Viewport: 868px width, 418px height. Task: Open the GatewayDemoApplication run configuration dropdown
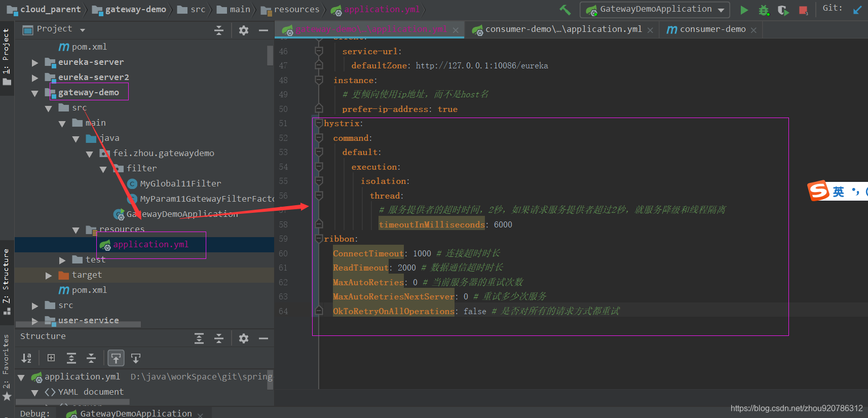click(655, 9)
